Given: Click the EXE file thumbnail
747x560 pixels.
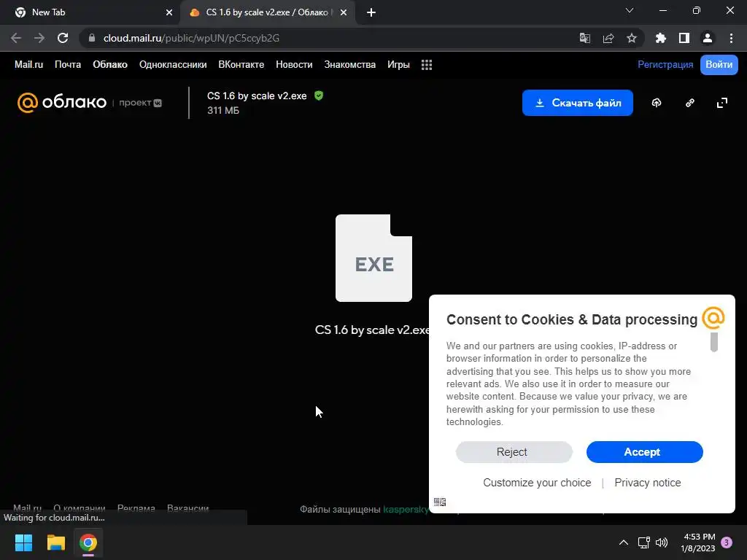Looking at the screenshot, I should [373, 257].
